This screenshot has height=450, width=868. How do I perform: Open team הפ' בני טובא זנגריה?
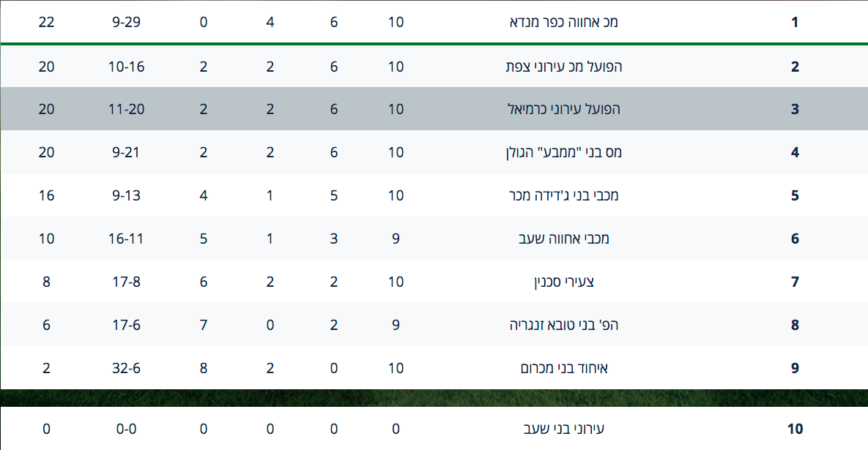click(x=563, y=325)
